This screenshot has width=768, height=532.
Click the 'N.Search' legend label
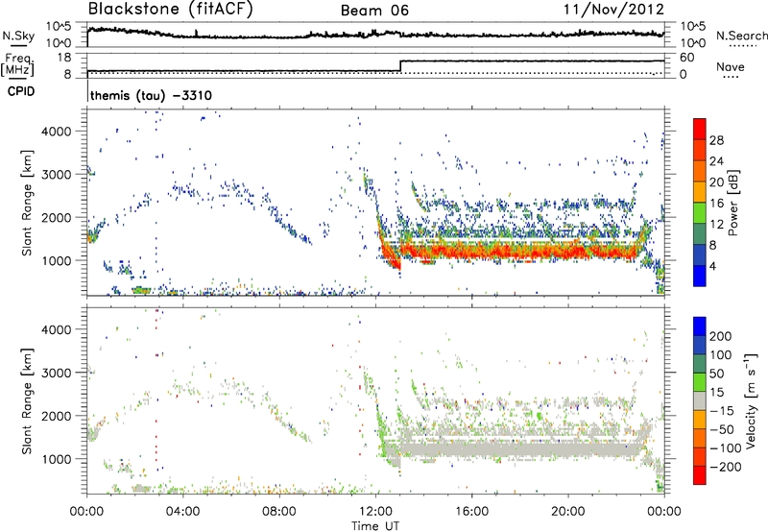[x=742, y=36]
